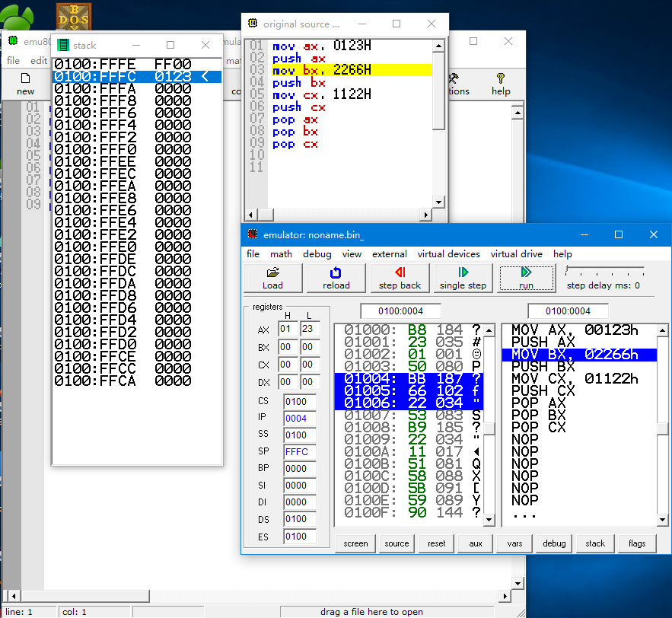Execute a single step

point(463,279)
